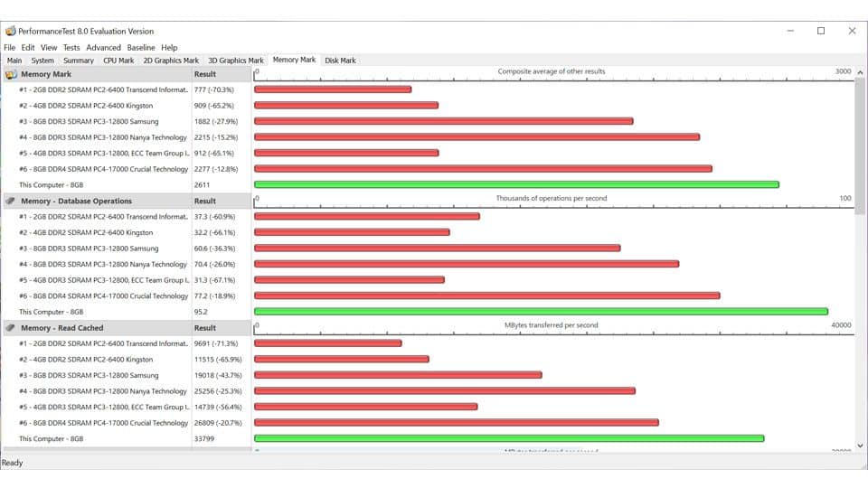Switch to the 2D Graphics Mark tab
The height and width of the screenshot is (488, 868).
[x=171, y=61]
